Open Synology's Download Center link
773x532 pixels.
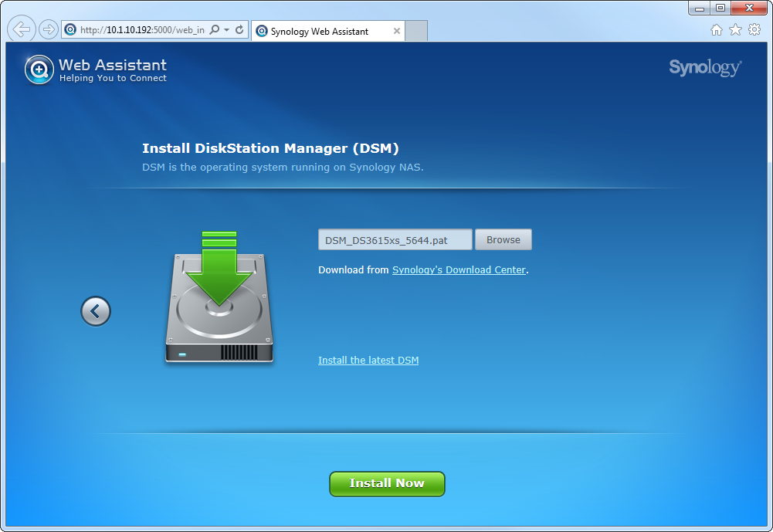459,269
